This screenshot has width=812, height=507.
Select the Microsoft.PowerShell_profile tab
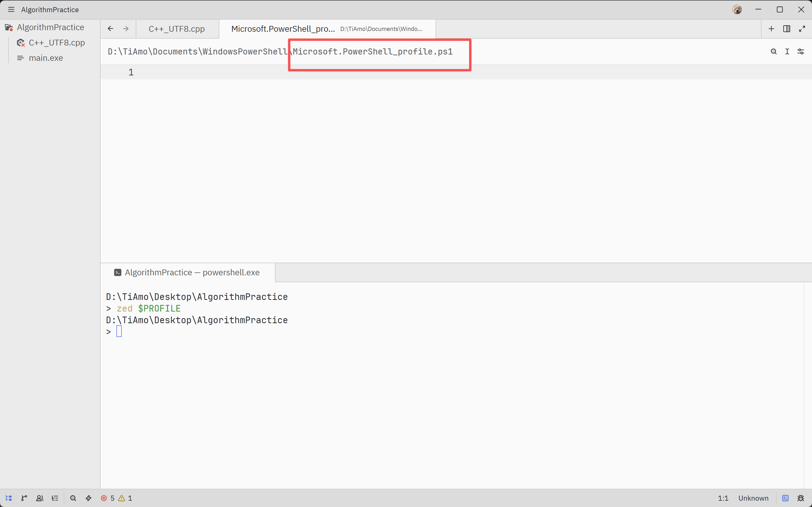327,29
